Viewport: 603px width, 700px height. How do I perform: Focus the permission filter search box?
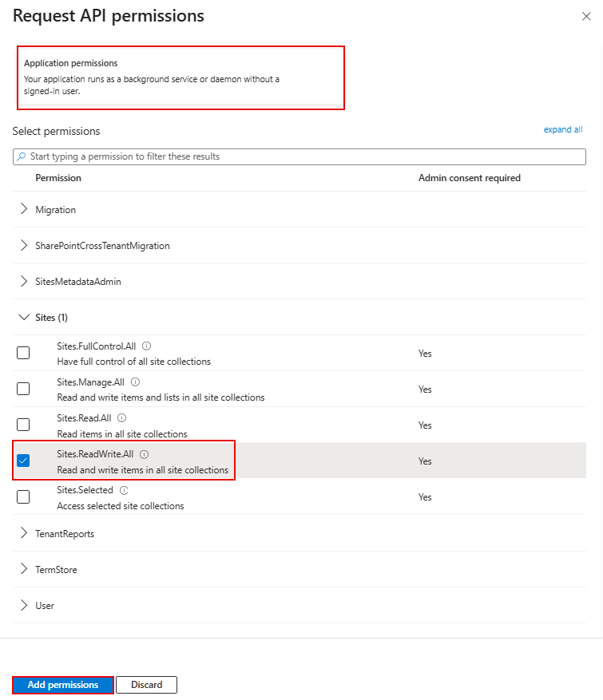300,156
